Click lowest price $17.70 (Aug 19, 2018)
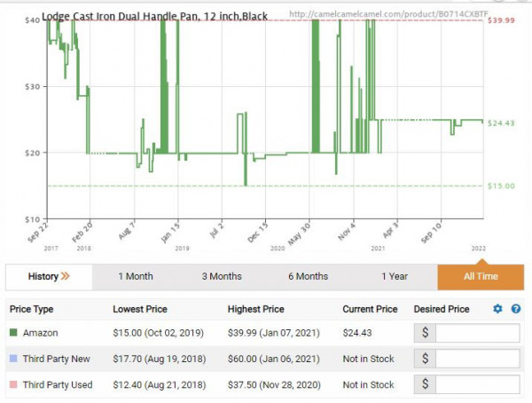532x403 pixels. [159, 359]
